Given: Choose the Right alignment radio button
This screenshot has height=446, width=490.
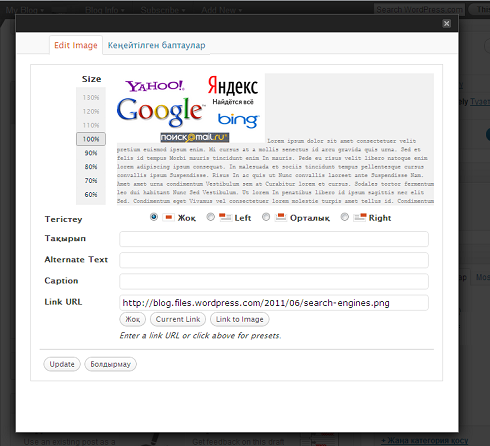Looking at the screenshot, I should point(345,217).
